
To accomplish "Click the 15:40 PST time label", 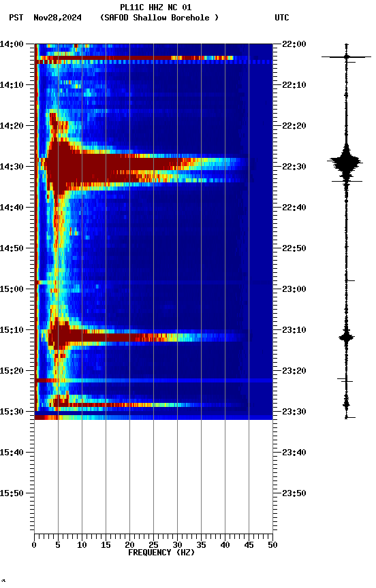I will 12,453.
